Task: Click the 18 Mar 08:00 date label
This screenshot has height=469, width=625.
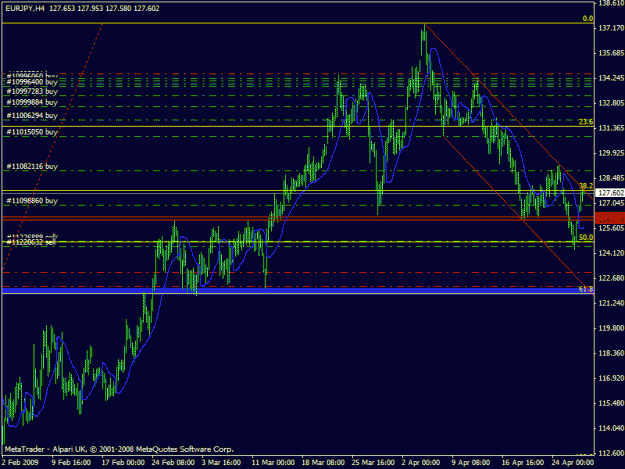Action: coord(323,463)
